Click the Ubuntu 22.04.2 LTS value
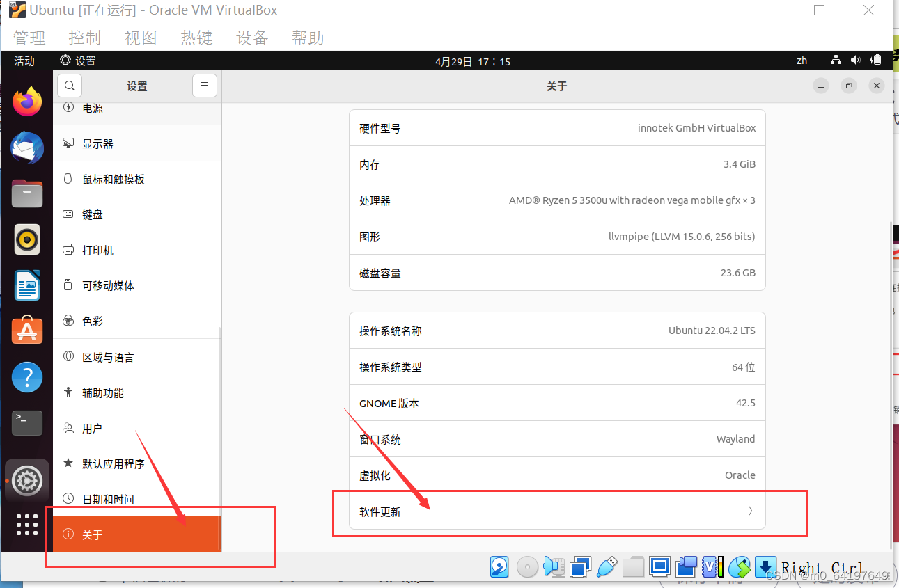The height and width of the screenshot is (588, 899). pyautogui.click(x=712, y=331)
